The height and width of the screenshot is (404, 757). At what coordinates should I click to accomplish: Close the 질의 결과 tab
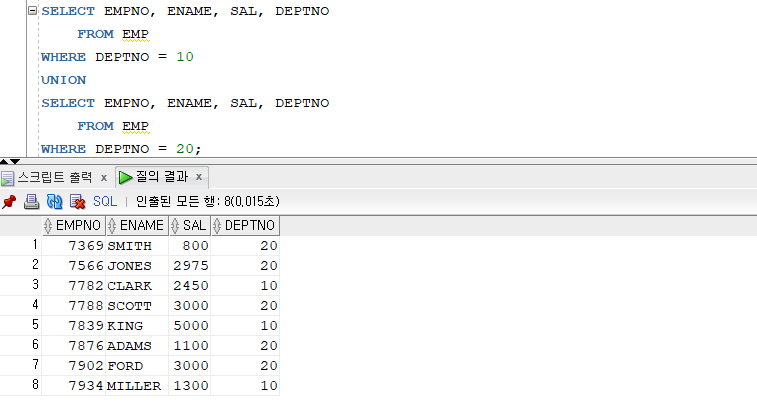pos(198,177)
